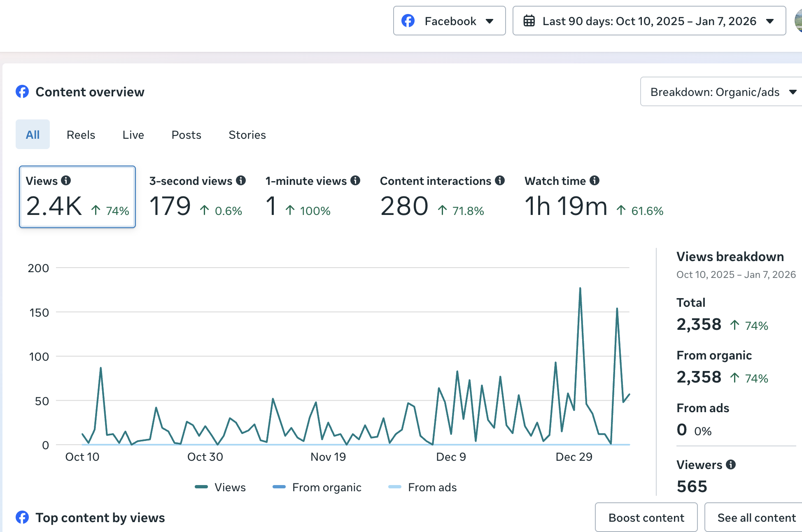Select the 1-minute views metric
Screen dimensions: 802x532
(x=312, y=197)
